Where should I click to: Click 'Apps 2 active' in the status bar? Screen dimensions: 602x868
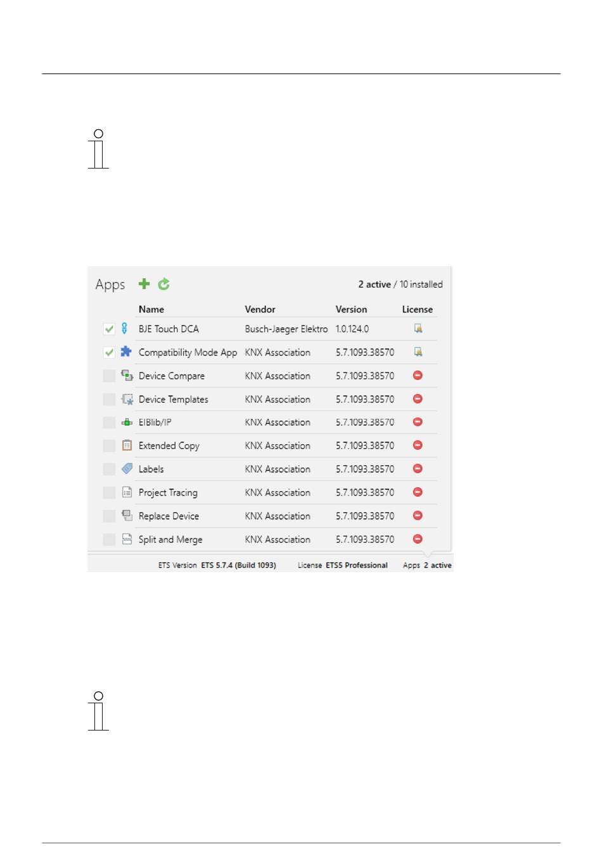point(427,565)
